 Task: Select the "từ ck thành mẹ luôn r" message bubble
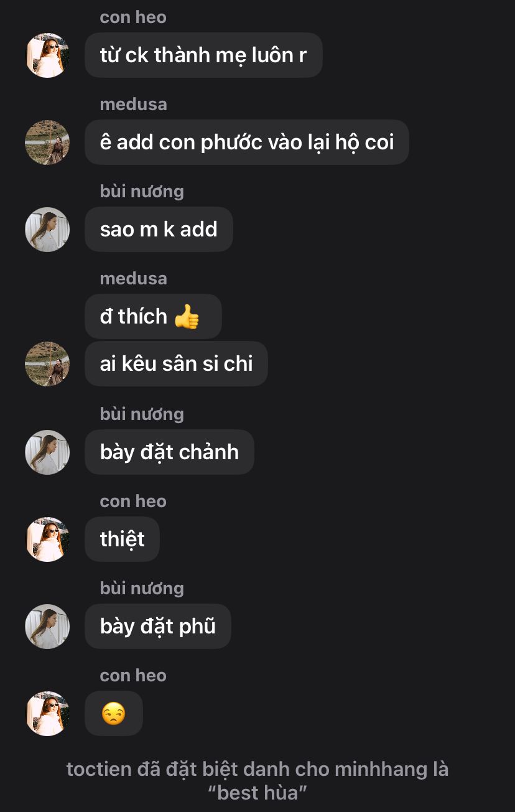[x=203, y=55]
